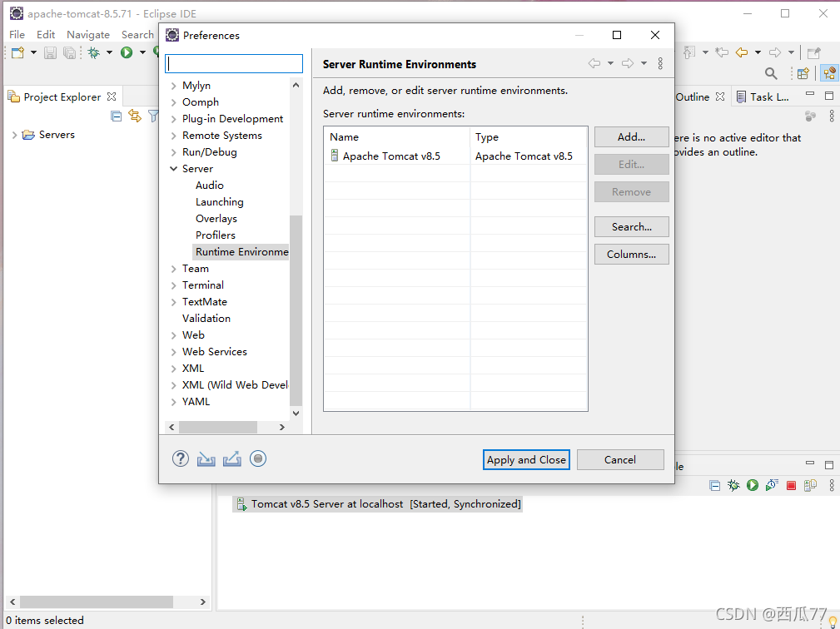The width and height of the screenshot is (840, 629).
Task: Open Servers view three-dot menu
Action: pos(832,485)
